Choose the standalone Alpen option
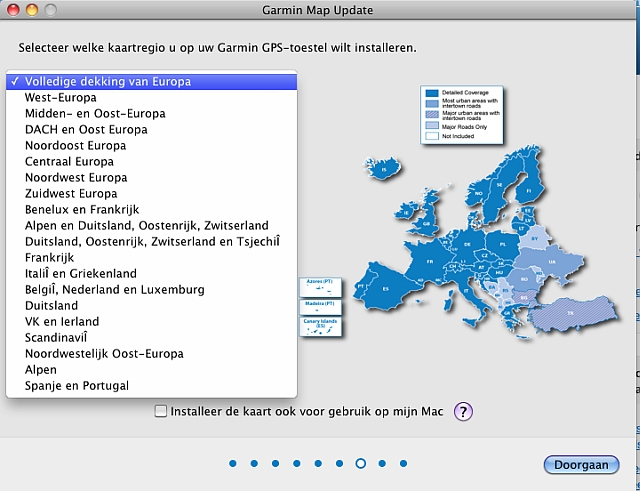The height and width of the screenshot is (491, 640). pos(151,370)
